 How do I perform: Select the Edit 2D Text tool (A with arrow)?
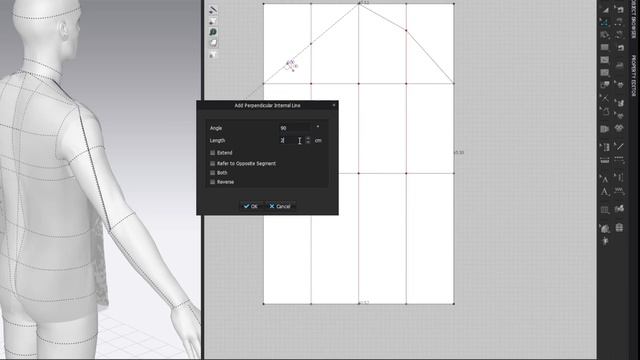pyautogui.click(x=604, y=178)
